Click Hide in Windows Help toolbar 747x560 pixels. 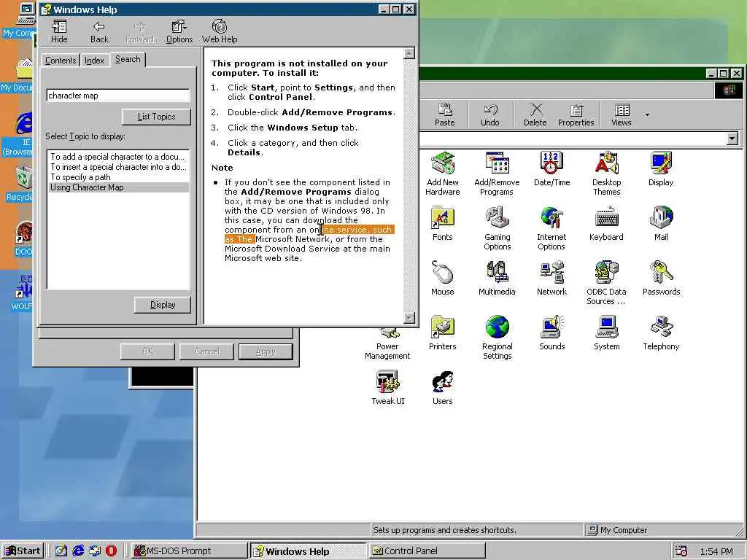point(59,32)
